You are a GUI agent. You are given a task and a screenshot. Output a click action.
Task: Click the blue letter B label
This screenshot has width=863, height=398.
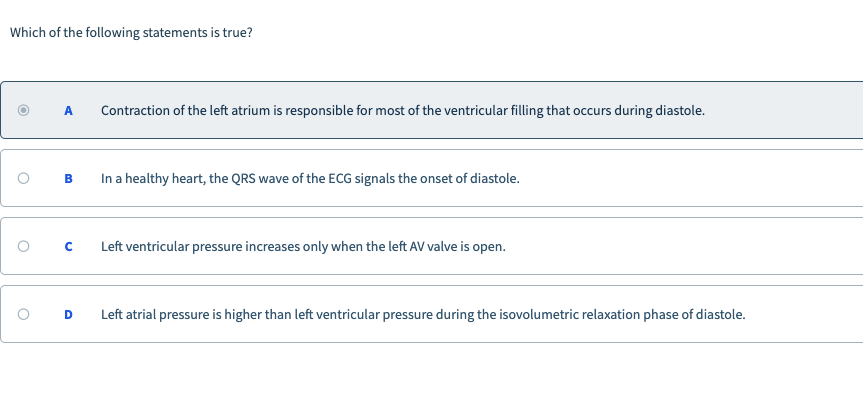click(x=68, y=179)
